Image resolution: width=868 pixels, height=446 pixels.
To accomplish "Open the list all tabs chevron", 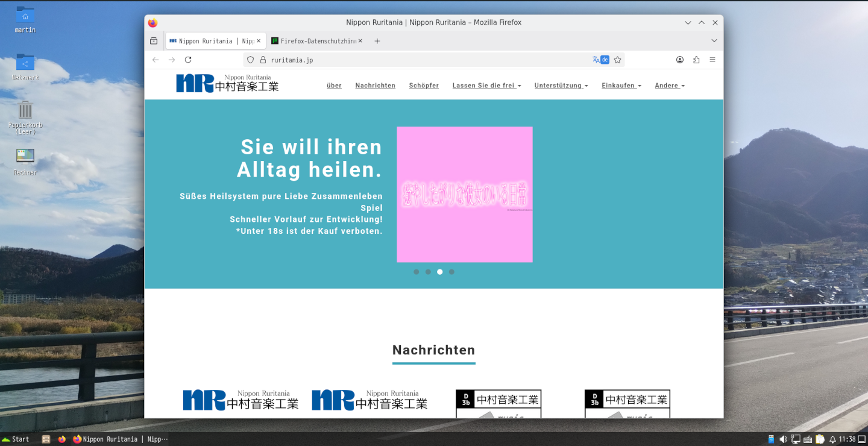I will click(714, 41).
